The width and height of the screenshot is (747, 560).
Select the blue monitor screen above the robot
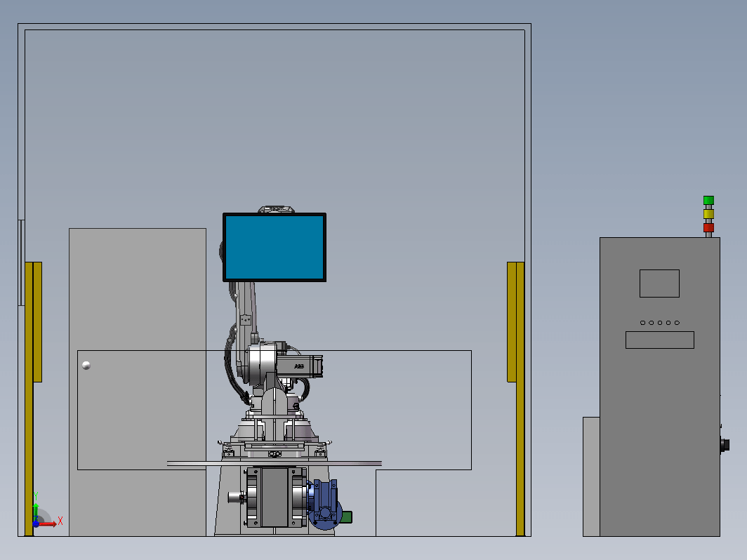coord(275,247)
